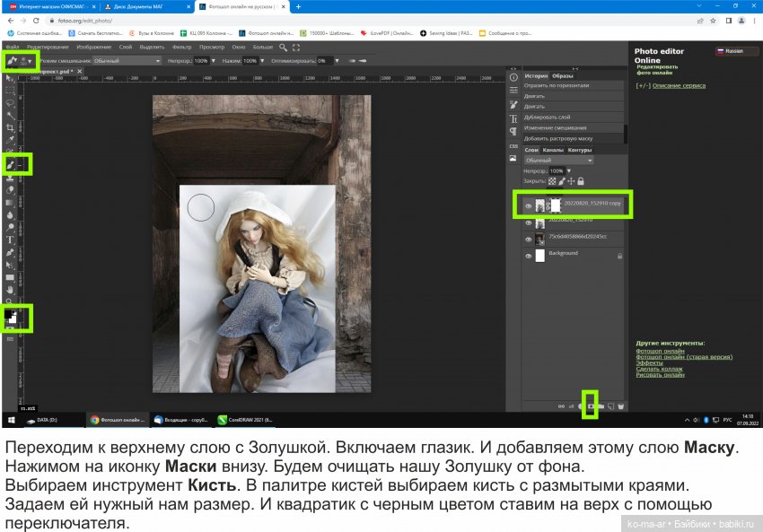Open the blending mode dropdown showing Обычный
The height and width of the screenshot is (532, 763).
(x=557, y=161)
